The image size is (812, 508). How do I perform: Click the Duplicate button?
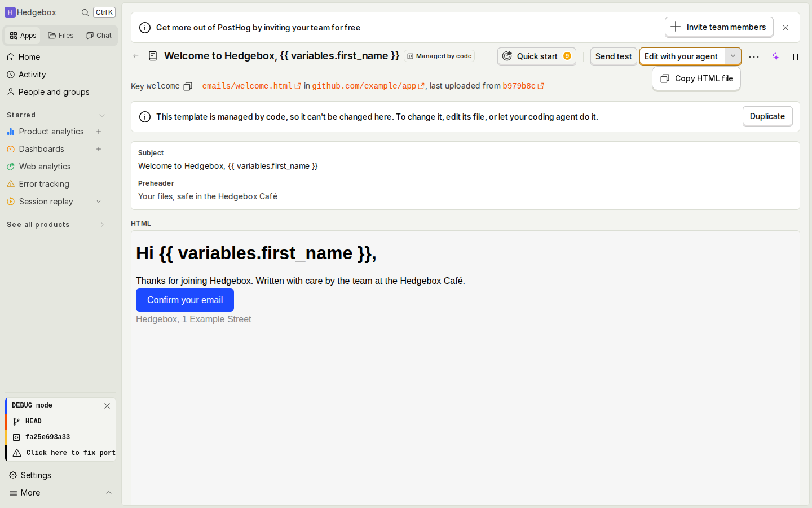pos(767,116)
